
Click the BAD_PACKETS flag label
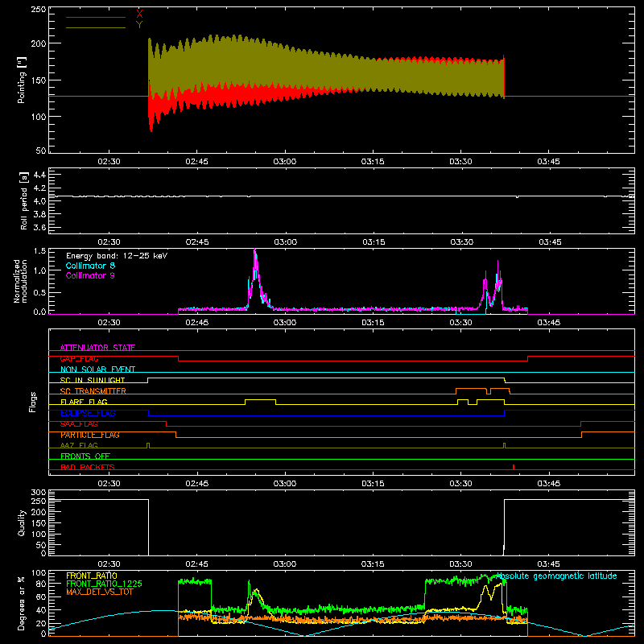(88, 467)
